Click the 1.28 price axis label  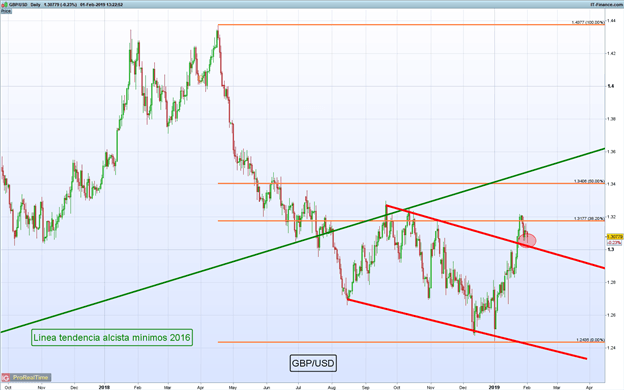click(x=611, y=282)
